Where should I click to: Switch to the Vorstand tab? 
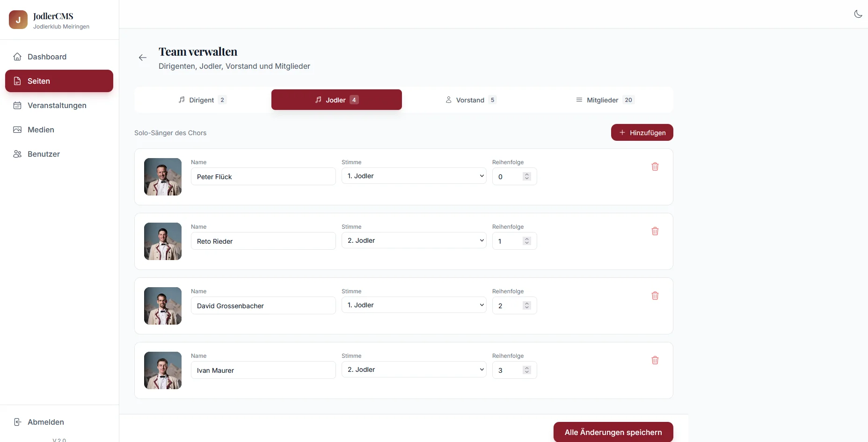(x=470, y=100)
